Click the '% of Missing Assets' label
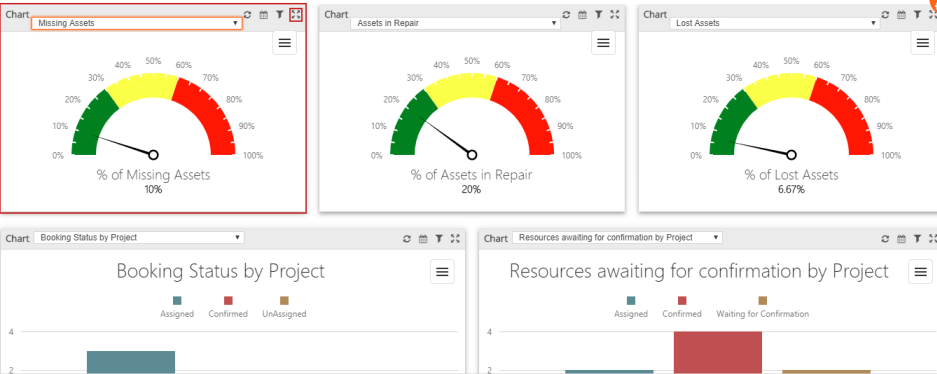 pyautogui.click(x=154, y=175)
